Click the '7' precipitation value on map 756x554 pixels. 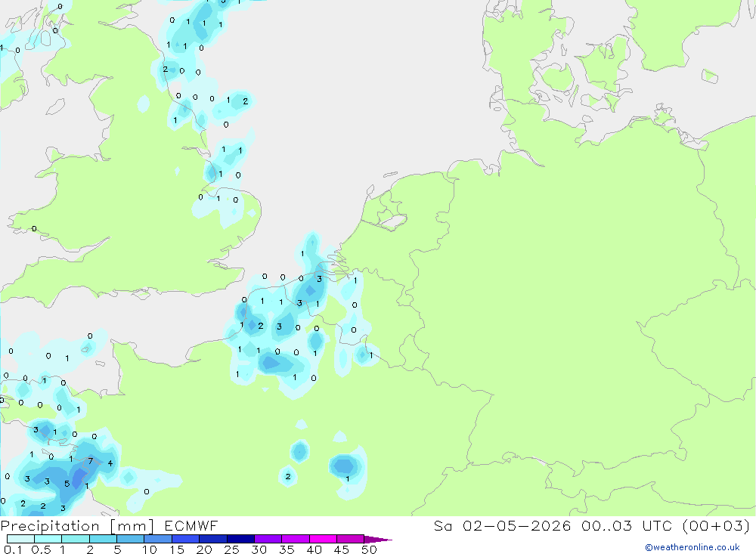pyautogui.click(x=90, y=462)
